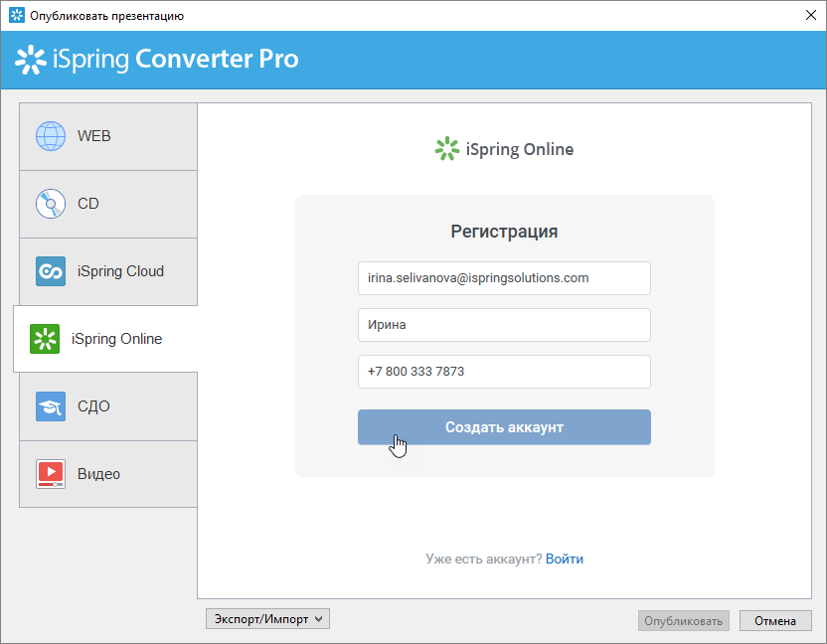Switch to the CD tab
Image resolution: width=827 pixels, height=644 pixels.
click(108, 204)
